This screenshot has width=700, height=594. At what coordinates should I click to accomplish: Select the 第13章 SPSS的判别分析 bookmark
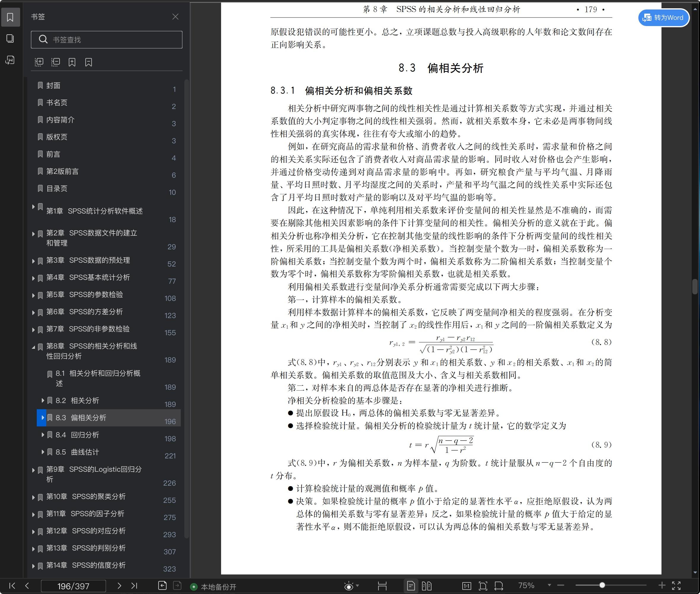click(86, 548)
